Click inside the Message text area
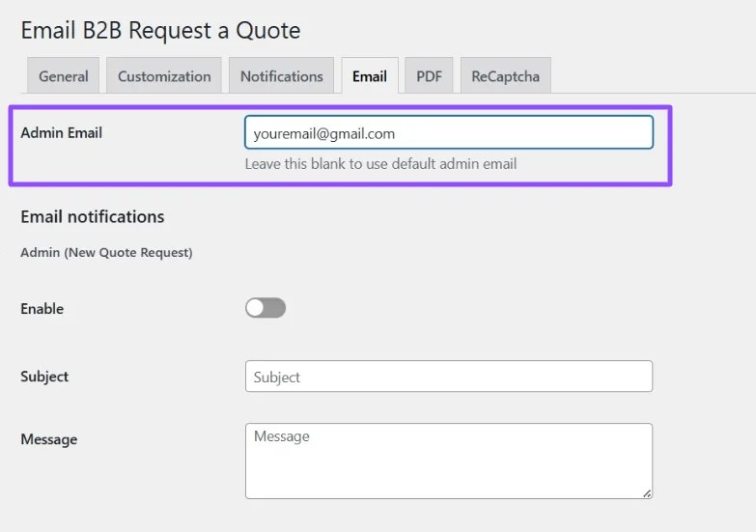The width and height of the screenshot is (756, 532). (449, 462)
